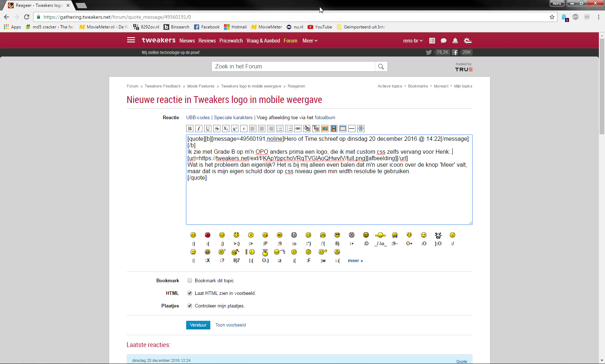Apply bold formatting with the B button
The height and width of the screenshot is (364, 605).
(x=190, y=129)
